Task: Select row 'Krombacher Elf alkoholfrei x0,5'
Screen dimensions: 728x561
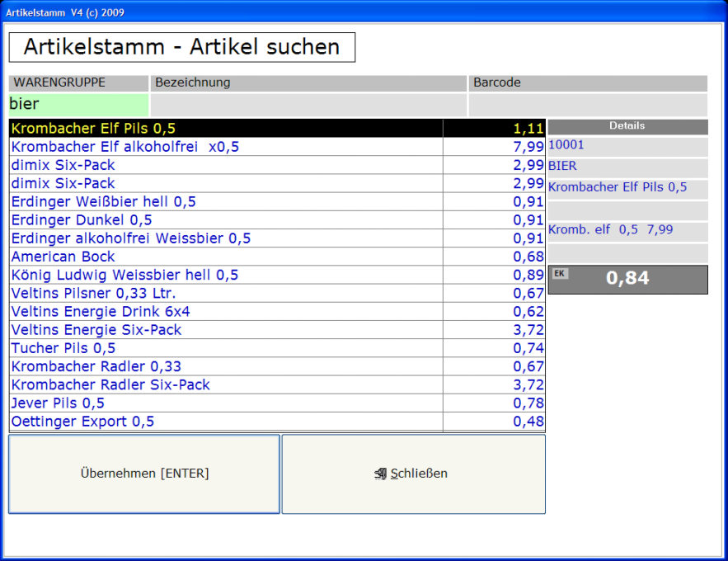Action: point(277,147)
